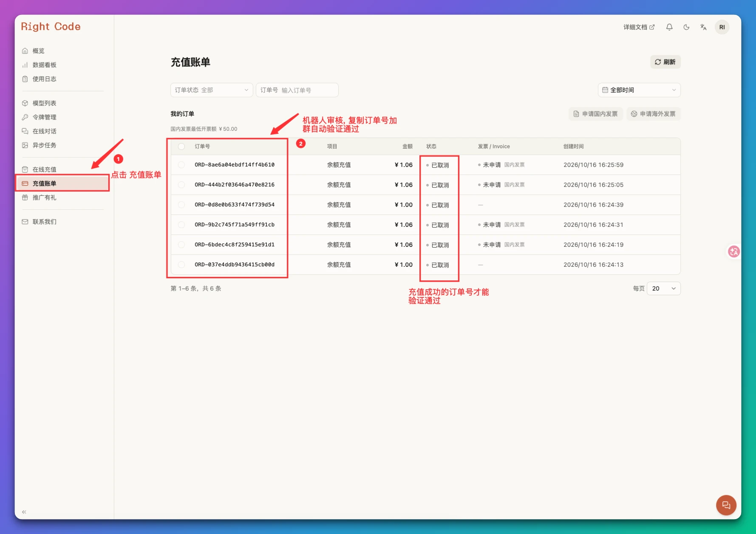Expand the 订单状态 filter dropdown
This screenshot has height=534, width=756.
click(x=212, y=90)
